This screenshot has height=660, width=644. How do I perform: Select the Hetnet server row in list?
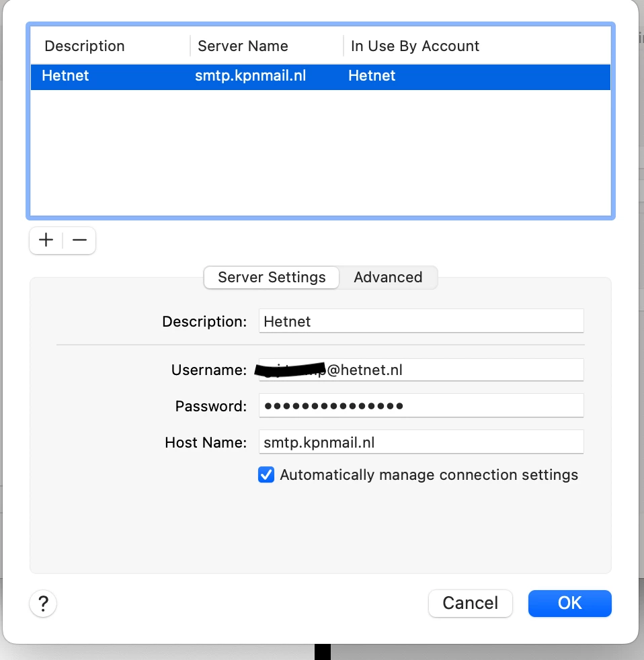pyautogui.click(x=320, y=77)
